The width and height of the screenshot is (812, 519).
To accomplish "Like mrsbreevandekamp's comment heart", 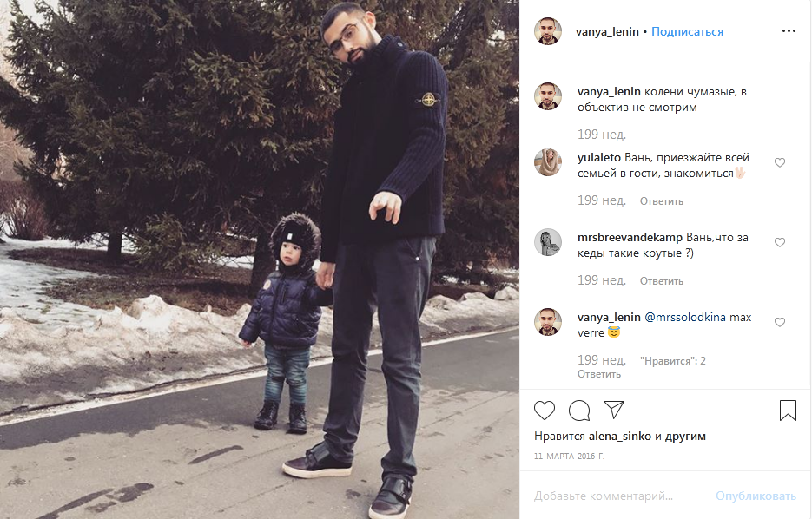I will click(780, 242).
